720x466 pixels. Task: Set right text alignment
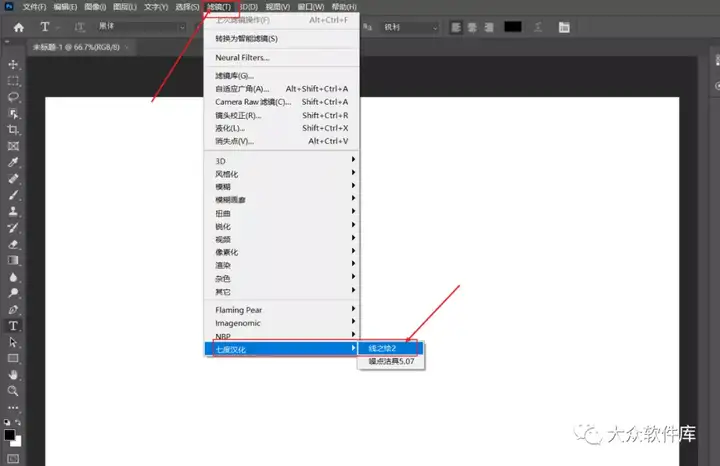(x=489, y=27)
